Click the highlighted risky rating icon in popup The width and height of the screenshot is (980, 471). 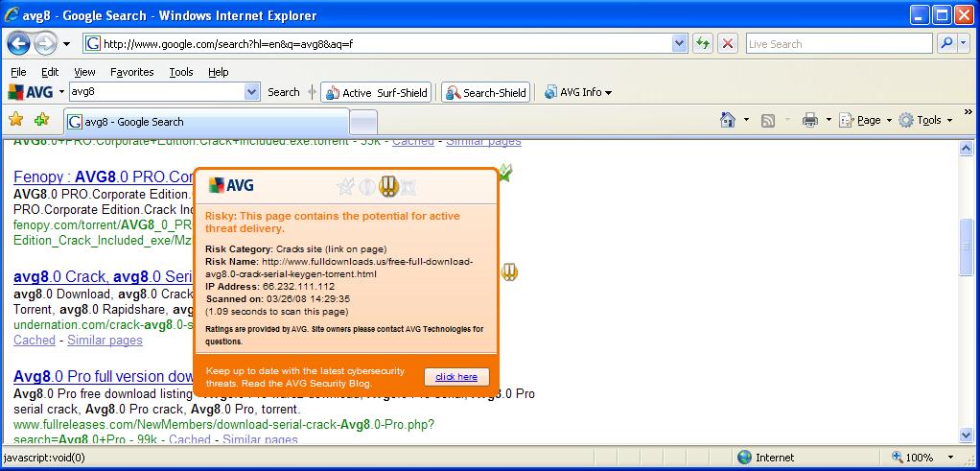(388, 186)
